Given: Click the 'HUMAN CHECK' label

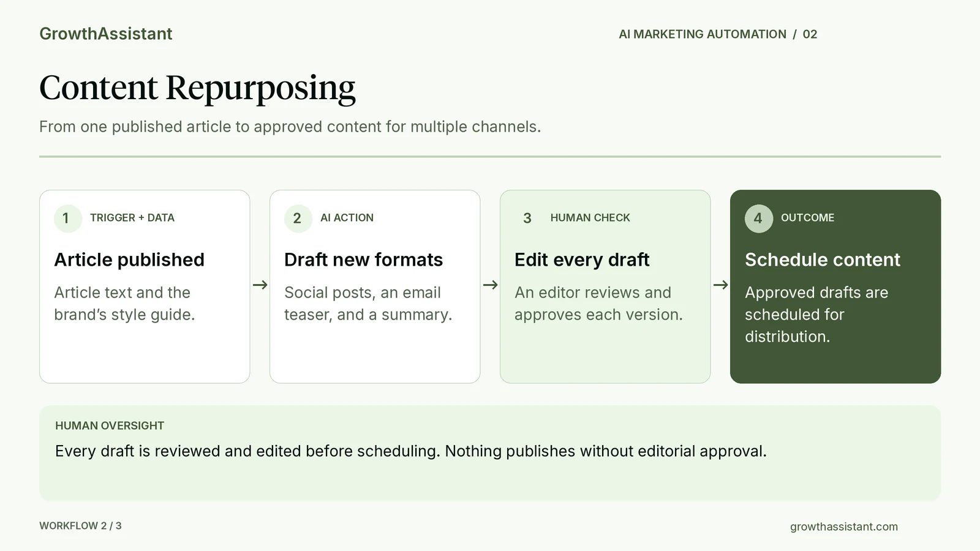Looking at the screenshot, I should (x=590, y=218).
